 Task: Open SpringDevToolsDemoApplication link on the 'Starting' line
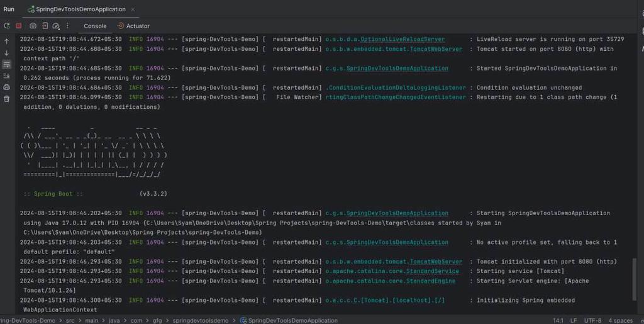point(397,213)
